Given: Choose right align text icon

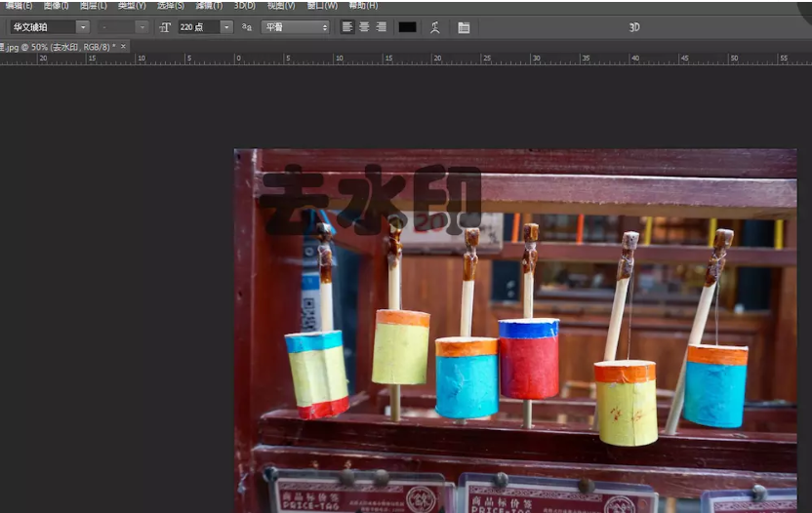Looking at the screenshot, I should pos(381,27).
